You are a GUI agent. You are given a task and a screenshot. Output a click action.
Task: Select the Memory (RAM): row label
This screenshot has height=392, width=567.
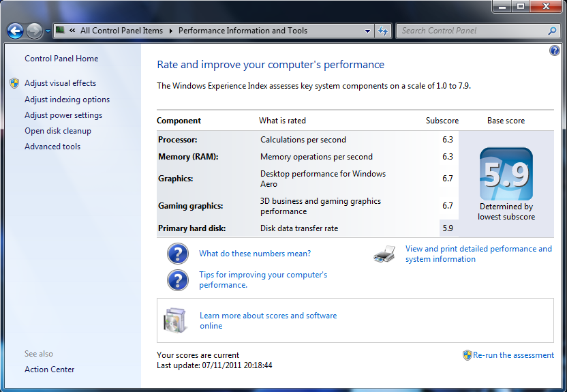coord(188,157)
